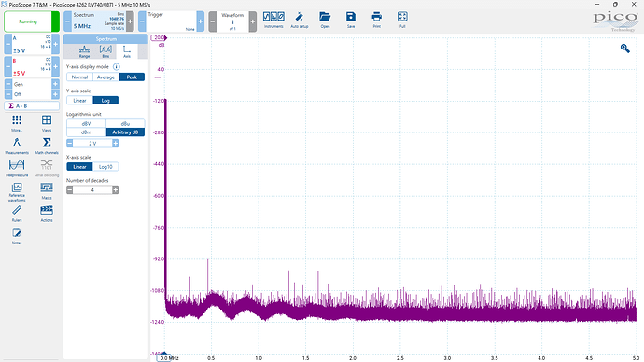Screen dimensions: 644x362
Task: Switch to Full screen view
Action: [x=402, y=20]
